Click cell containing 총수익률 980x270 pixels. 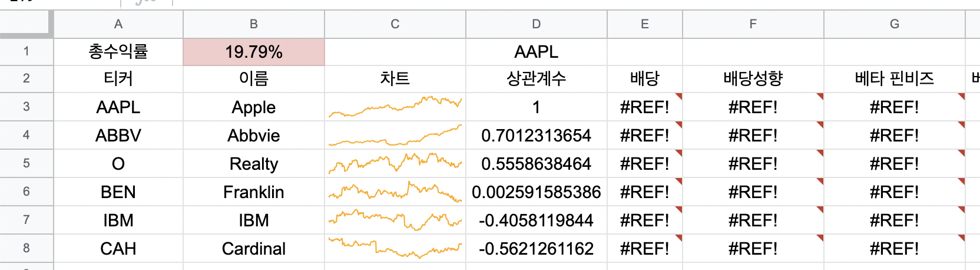(x=118, y=52)
